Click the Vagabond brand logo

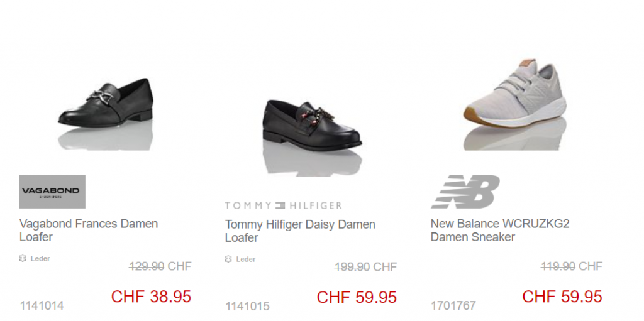pyautogui.click(x=52, y=192)
